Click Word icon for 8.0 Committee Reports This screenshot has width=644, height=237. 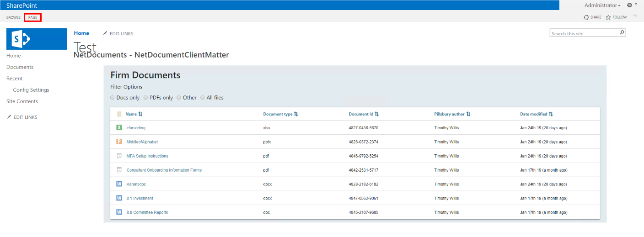click(119, 212)
